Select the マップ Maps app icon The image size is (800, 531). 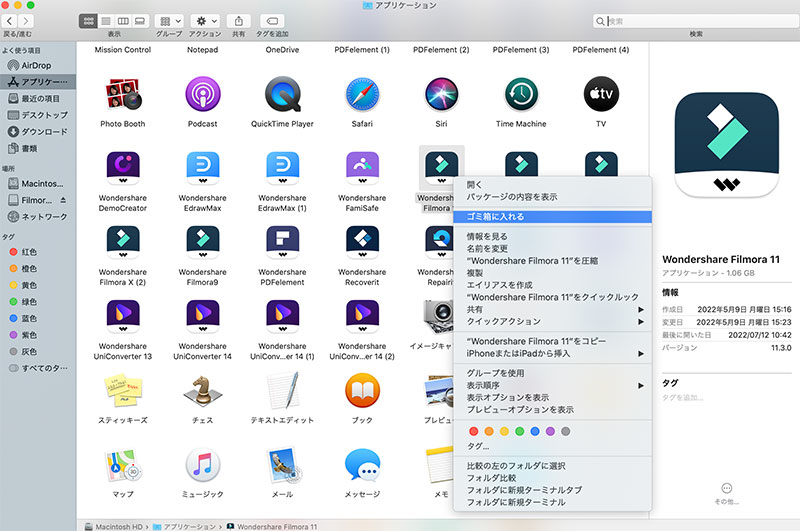[123, 465]
